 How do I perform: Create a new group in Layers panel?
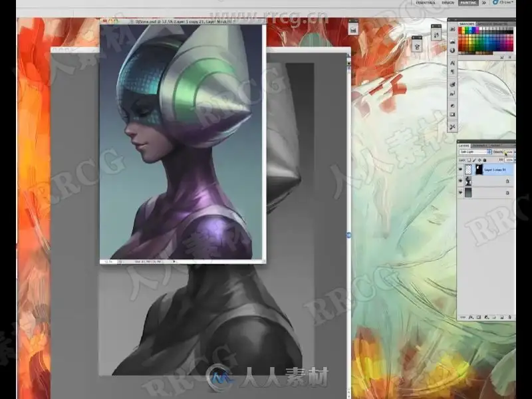pyautogui.click(x=494, y=317)
